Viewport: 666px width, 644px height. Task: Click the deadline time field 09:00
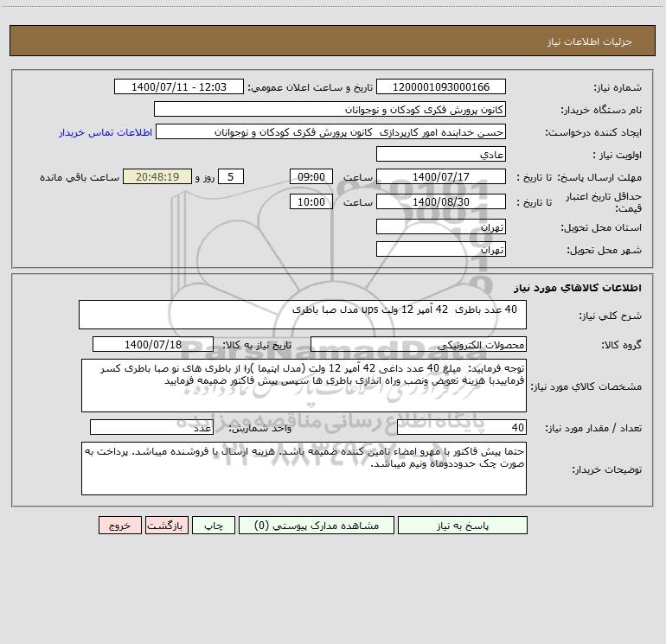[311, 176]
